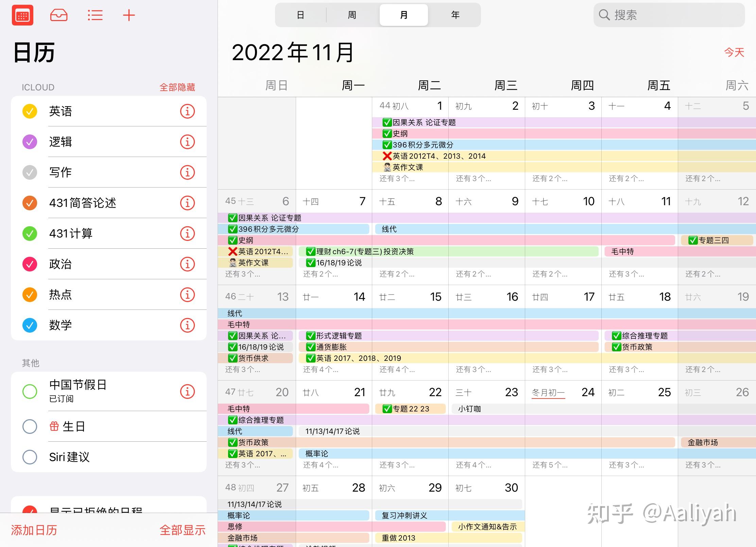Show 还有4个 hidden events on Nov 14
756x547 pixels.
(321, 370)
